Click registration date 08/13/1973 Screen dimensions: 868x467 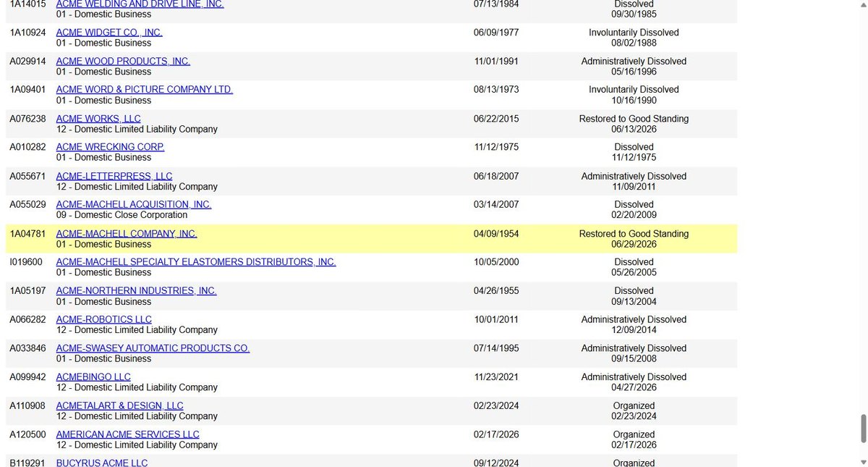496,90
